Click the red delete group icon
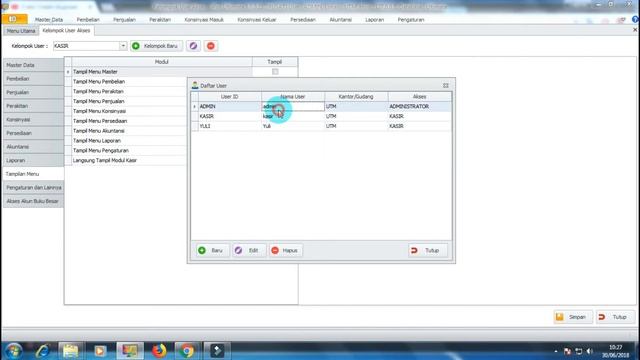This screenshot has width=640, height=360. (x=211, y=46)
